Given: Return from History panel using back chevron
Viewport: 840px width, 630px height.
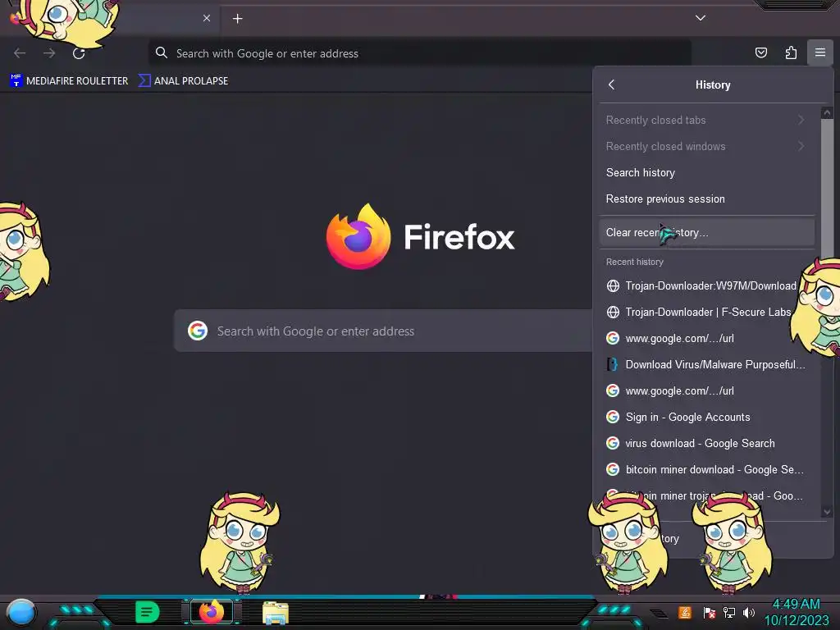Looking at the screenshot, I should click(x=612, y=84).
